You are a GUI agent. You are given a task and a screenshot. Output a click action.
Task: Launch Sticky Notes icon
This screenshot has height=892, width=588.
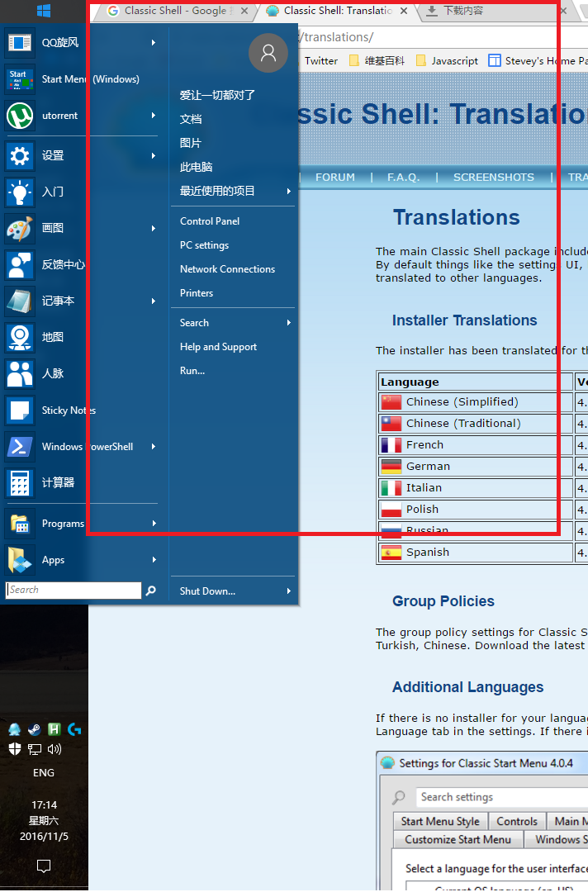click(x=20, y=410)
